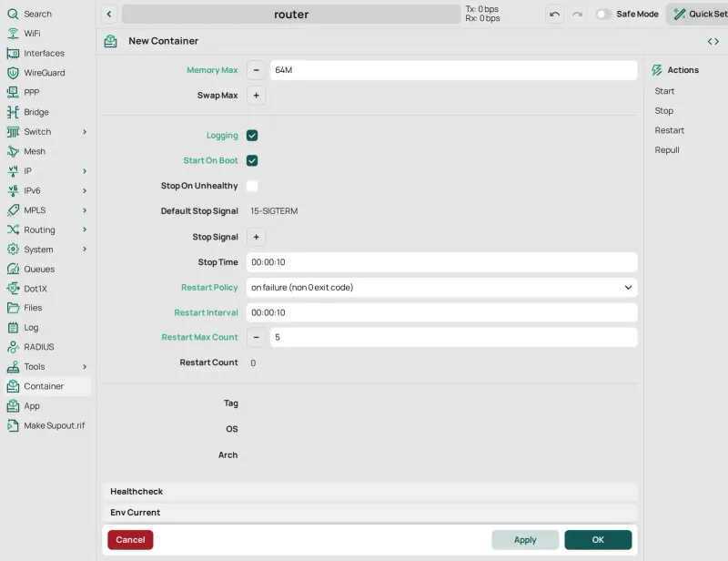Click the Routing arrows icon
Viewport: 728px width, 561px height.
pos(13,229)
